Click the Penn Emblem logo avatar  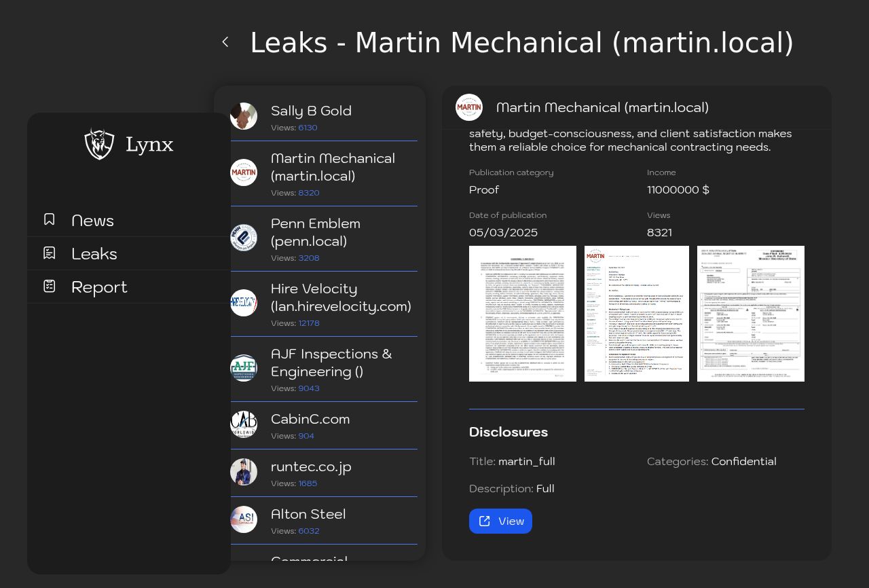(x=244, y=238)
